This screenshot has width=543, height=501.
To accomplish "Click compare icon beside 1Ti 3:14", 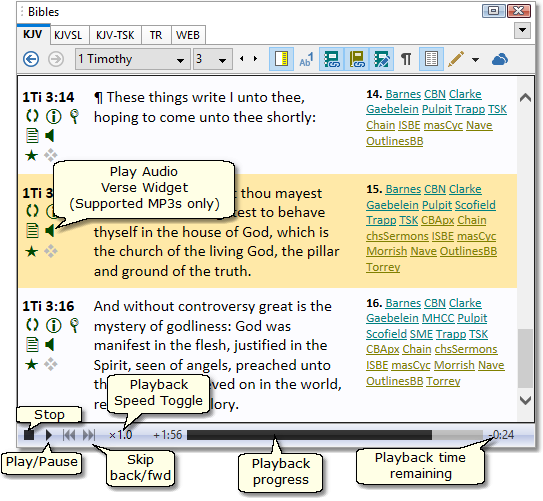I will 32,116.
